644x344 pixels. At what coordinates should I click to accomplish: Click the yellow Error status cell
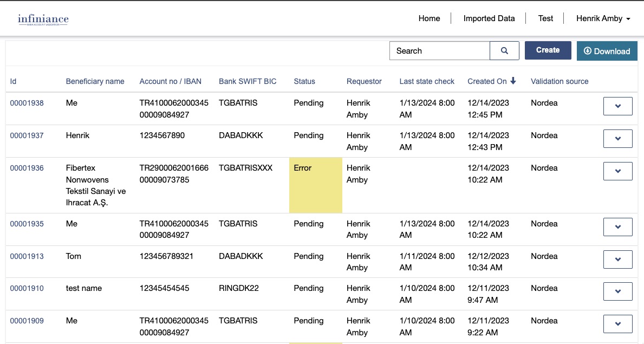click(315, 185)
